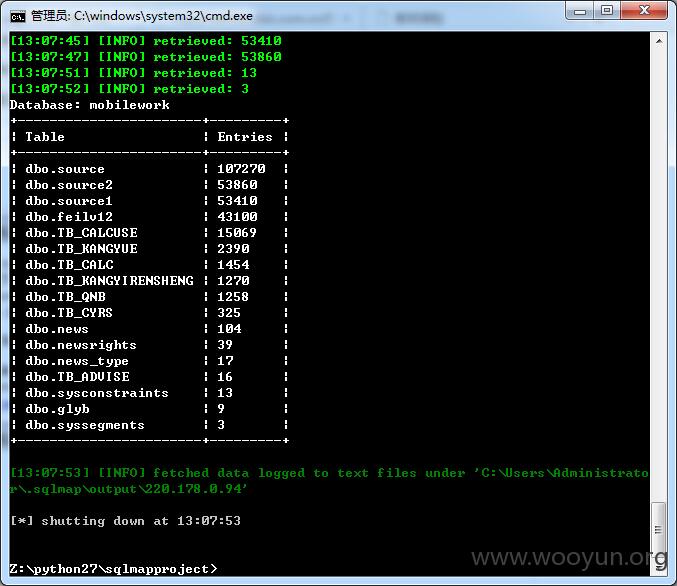Image resolution: width=677 pixels, height=586 pixels.
Task: Click the entries value 1270
Action: pyautogui.click(x=233, y=281)
